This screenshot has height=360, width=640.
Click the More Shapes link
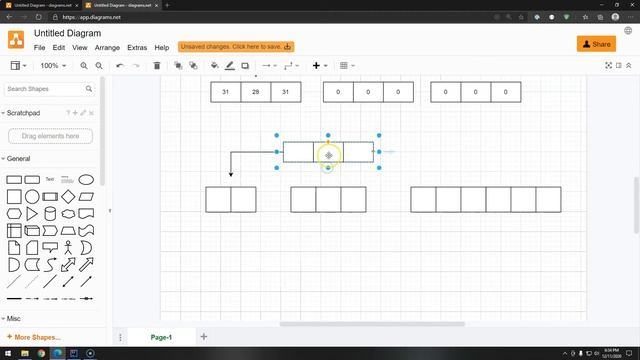[x=33, y=337]
